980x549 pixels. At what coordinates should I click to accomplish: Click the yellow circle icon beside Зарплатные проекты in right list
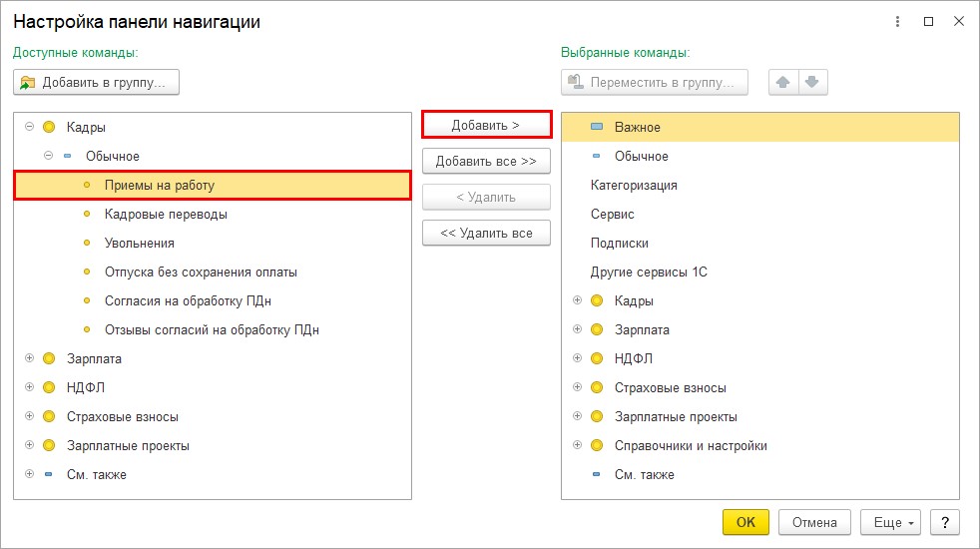tap(597, 417)
